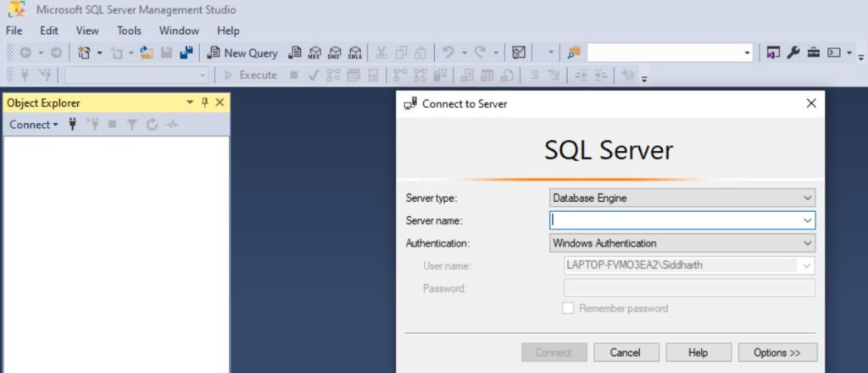Open the Edit menu
Screen dimensions: 868x373
48,31
